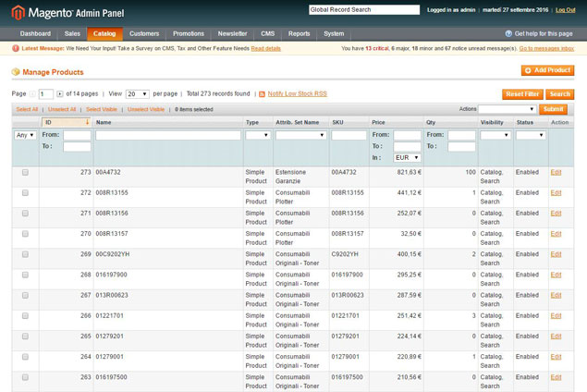The height and width of the screenshot is (392, 587).
Task: Open the Reports menu
Action: (x=300, y=33)
